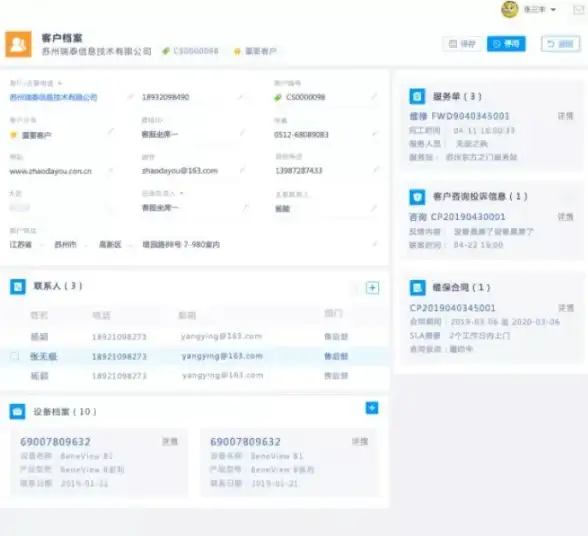588x536 pixels.
Task: Open 详情 for service order FWD9040345001
Action: point(566,116)
